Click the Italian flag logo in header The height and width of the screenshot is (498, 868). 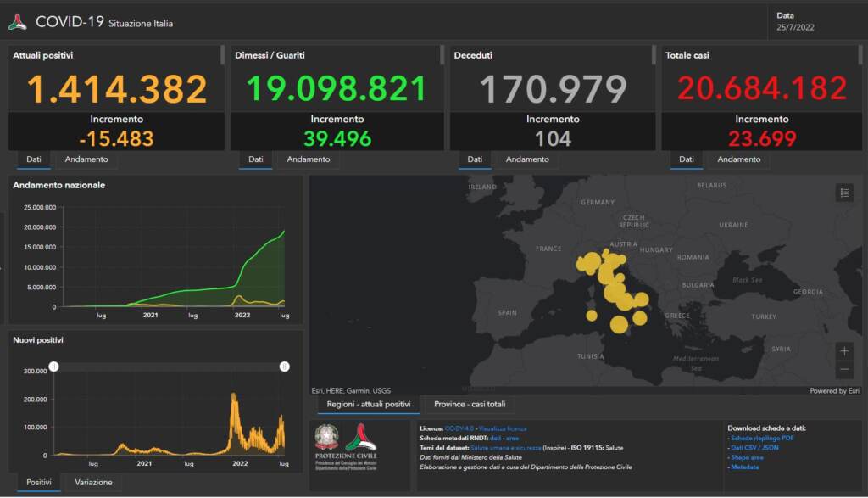(17, 22)
